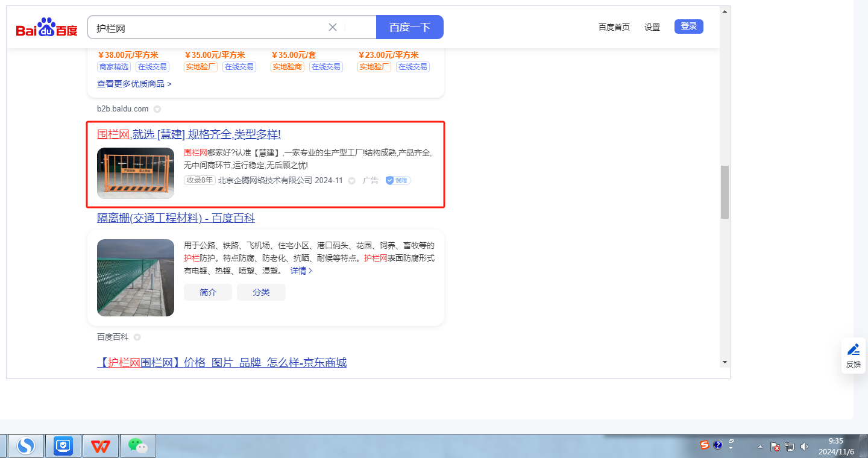The height and width of the screenshot is (458, 868).
Task: Expand the arrow beside 2024-11
Action: [351, 180]
